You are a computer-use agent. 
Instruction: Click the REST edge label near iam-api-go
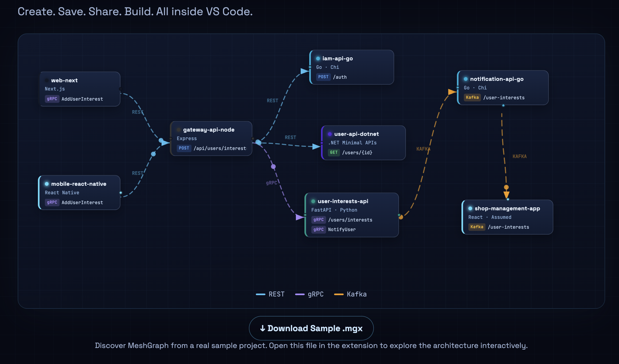click(x=272, y=101)
